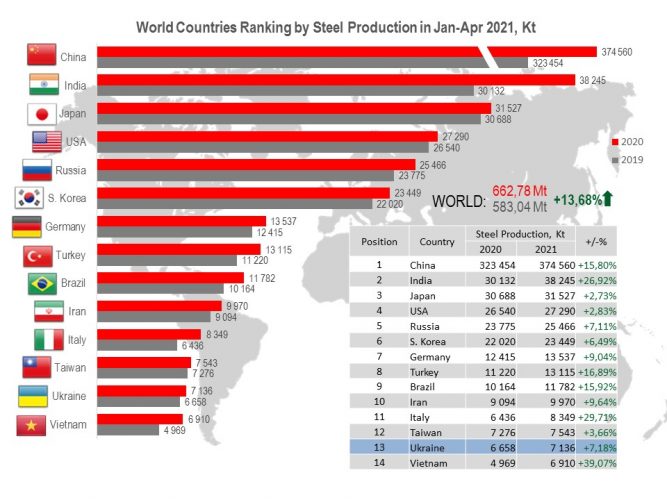Viewport: 667px width, 500px height.
Task: Click China's red bar labeled 374 560
Action: (347, 51)
